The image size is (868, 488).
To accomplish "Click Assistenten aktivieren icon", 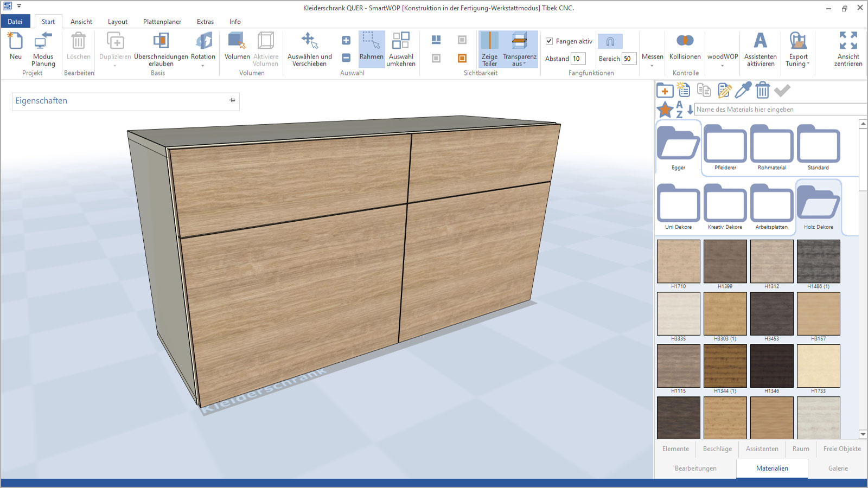I will click(760, 42).
